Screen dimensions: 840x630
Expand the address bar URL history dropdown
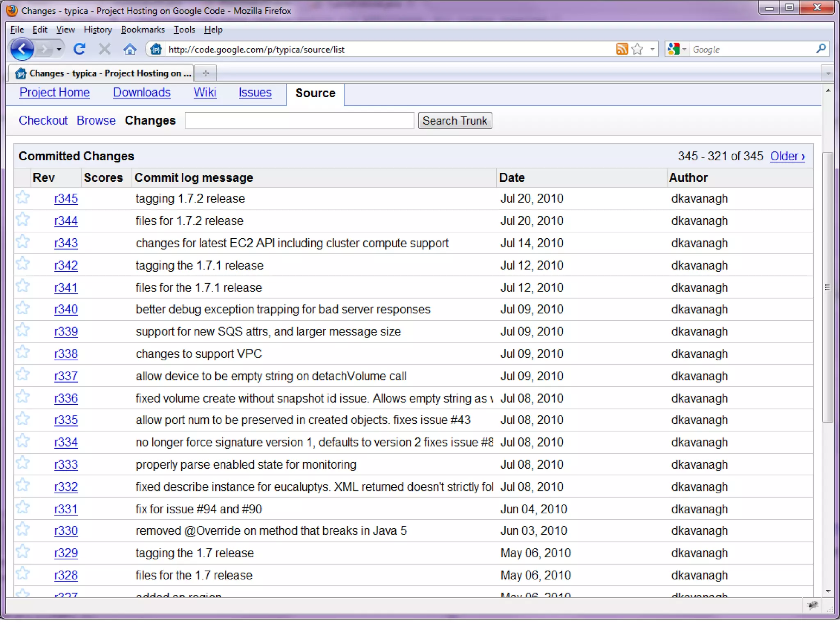click(x=652, y=49)
